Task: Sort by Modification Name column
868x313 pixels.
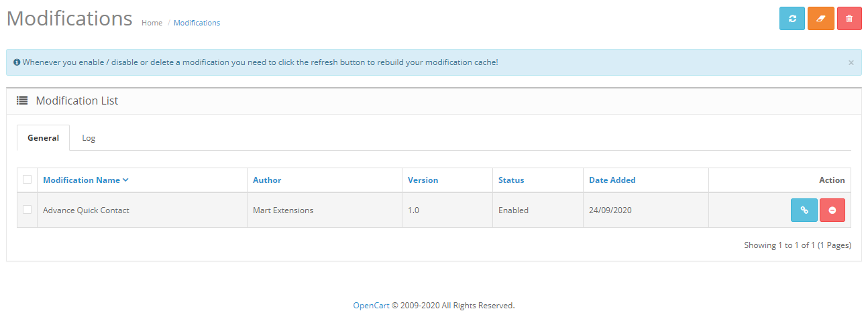Action: point(86,180)
